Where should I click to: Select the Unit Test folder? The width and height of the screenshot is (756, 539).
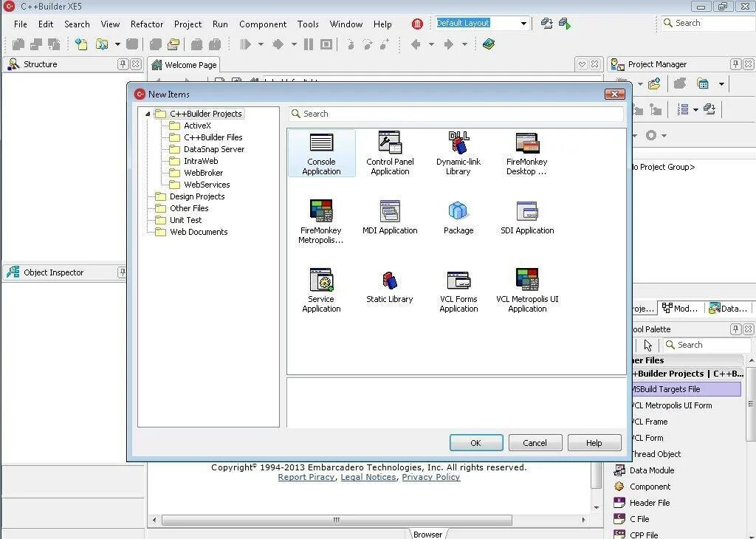185,220
